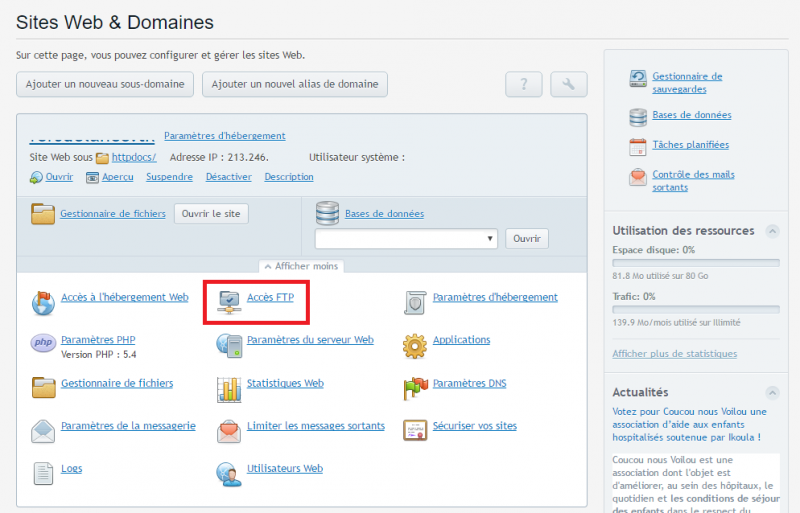Click the question mark help button
This screenshot has height=513, width=800.
pyautogui.click(x=523, y=84)
